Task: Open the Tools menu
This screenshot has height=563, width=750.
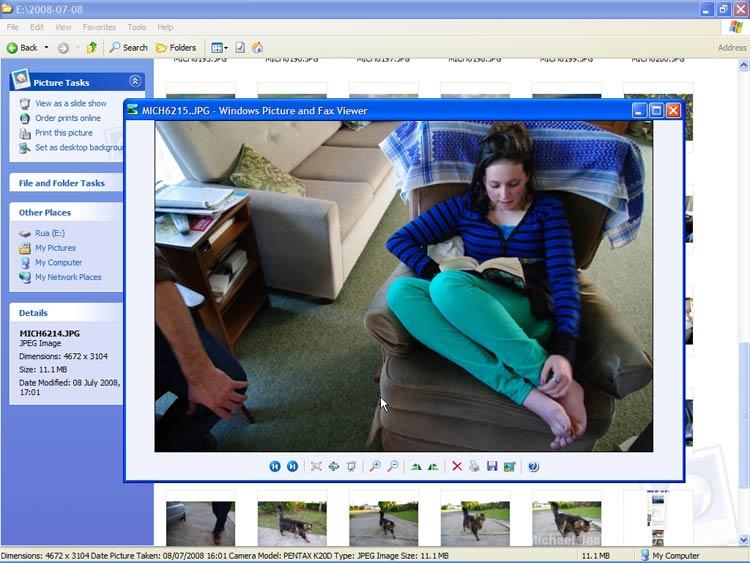Action: (137, 27)
